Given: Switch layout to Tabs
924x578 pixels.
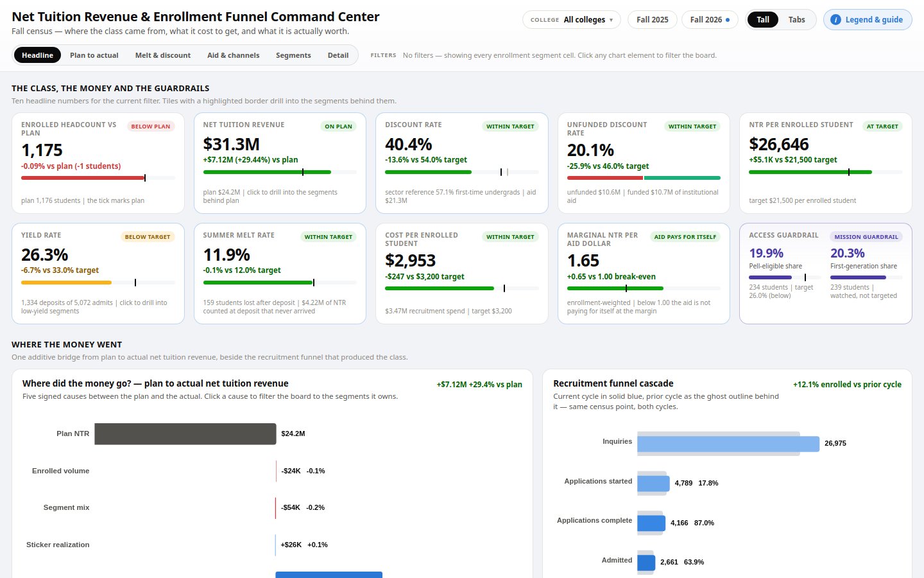Looking at the screenshot, I should (796, 20).
